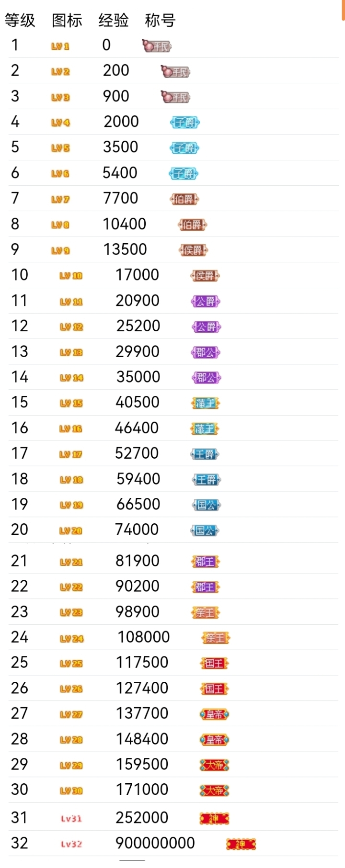Click the LV20 level badge icon

tap(71, 531)
